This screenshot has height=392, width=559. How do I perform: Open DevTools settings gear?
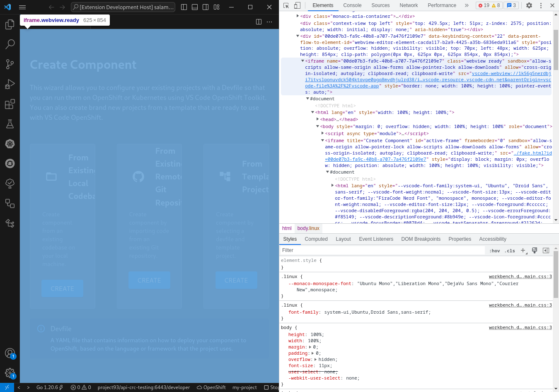coord(529,5)
